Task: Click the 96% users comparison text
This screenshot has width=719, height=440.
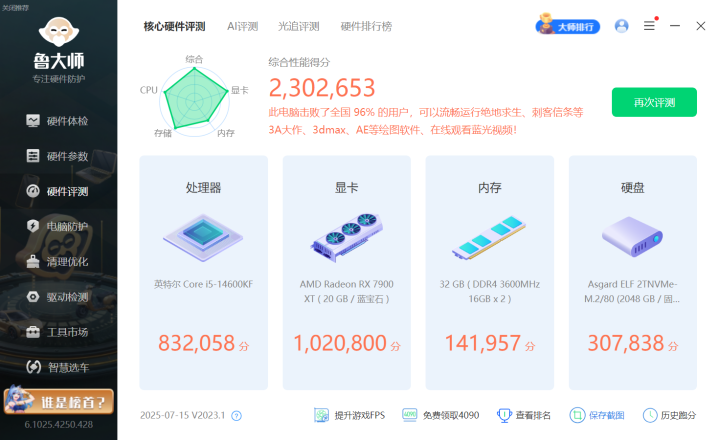Action: (426, 121)
